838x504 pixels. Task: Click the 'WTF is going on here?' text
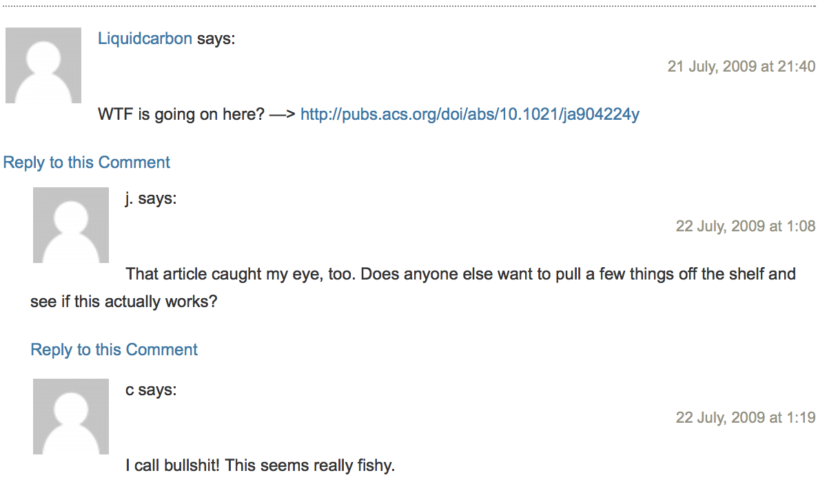coord(181,114)
